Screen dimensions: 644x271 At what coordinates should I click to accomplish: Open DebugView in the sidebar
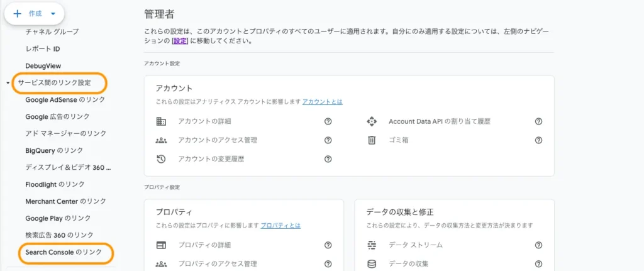click(x=43, y=65)
